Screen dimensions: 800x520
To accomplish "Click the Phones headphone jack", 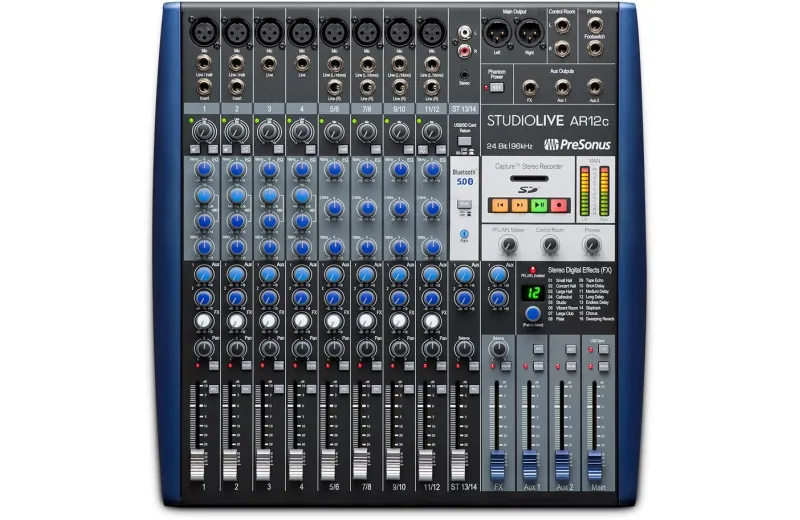I will tap(594, 24).
